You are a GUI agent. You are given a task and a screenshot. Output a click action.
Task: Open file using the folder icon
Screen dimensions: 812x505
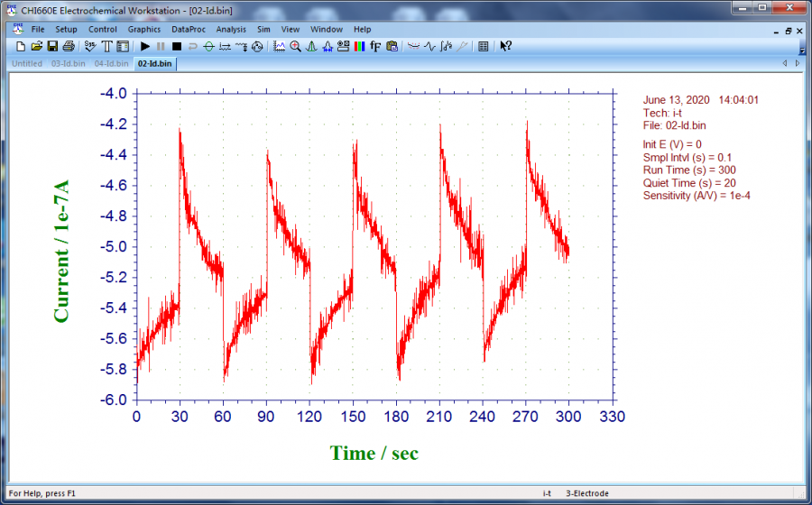36,46
